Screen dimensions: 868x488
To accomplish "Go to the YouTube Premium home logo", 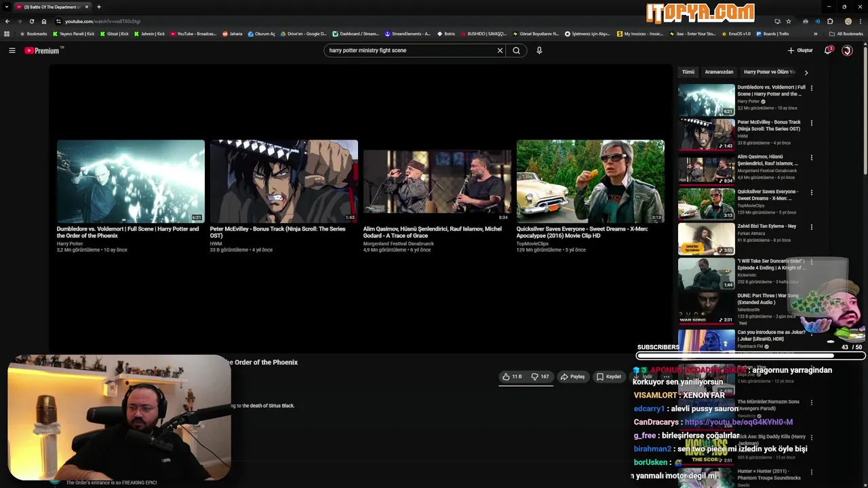I will coord(42,51).
